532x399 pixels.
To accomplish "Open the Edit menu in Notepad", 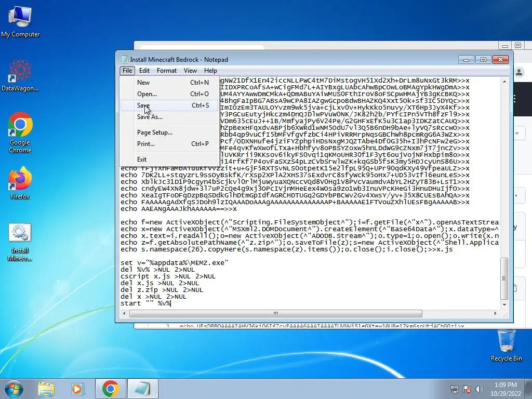I will 144,70.
